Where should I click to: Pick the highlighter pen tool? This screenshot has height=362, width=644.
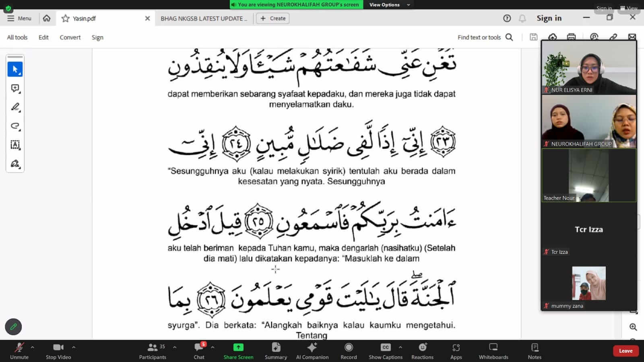(x=15, y=107)
